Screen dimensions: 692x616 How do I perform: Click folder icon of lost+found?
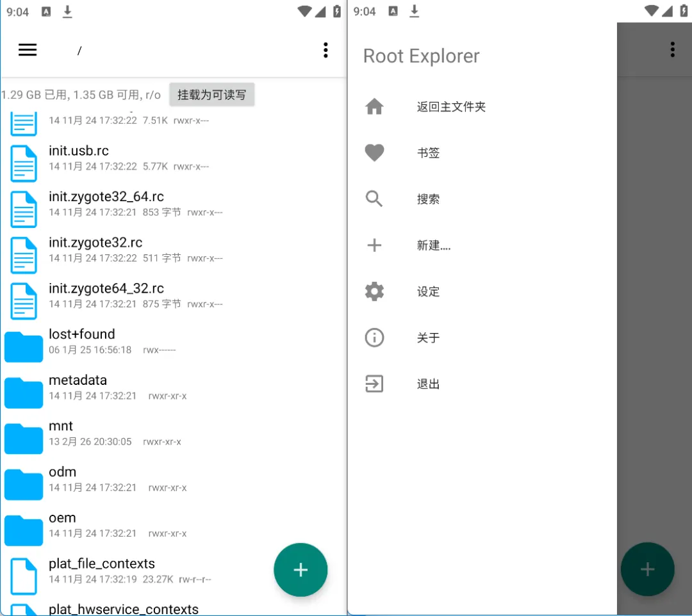click(24, 346)
